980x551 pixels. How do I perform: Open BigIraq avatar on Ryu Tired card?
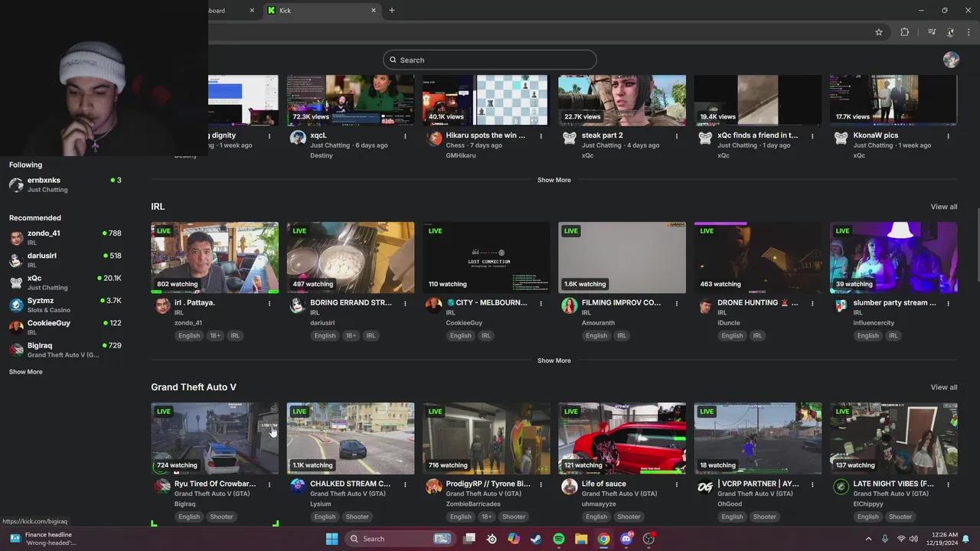[x=162, y=487]
